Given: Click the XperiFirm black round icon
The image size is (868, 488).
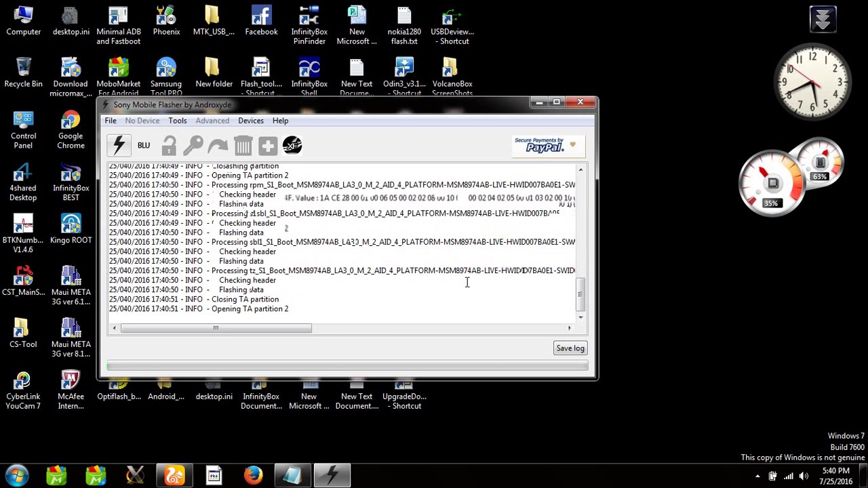Looking at the screenshot, I should tap(292, 146).
